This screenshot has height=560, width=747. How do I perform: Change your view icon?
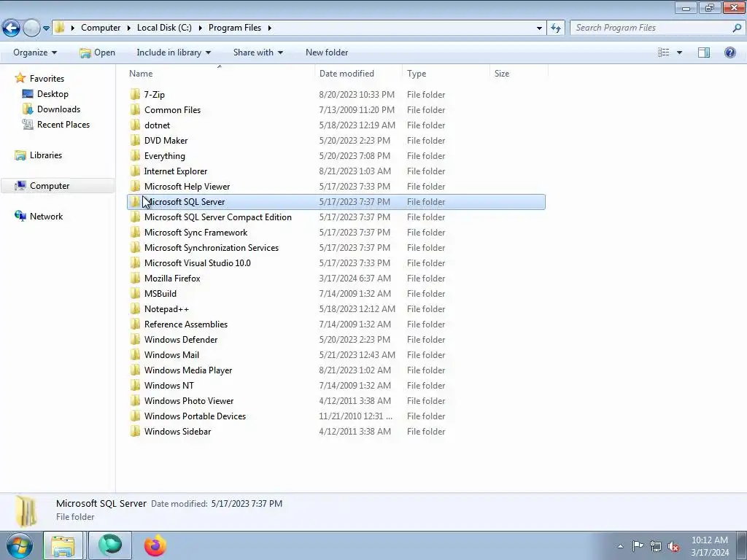[x=664, y=52]
